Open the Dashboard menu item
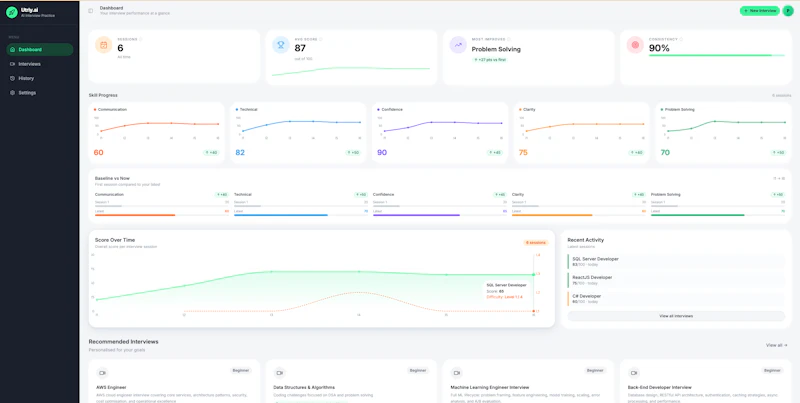 (x=40, y=49)
